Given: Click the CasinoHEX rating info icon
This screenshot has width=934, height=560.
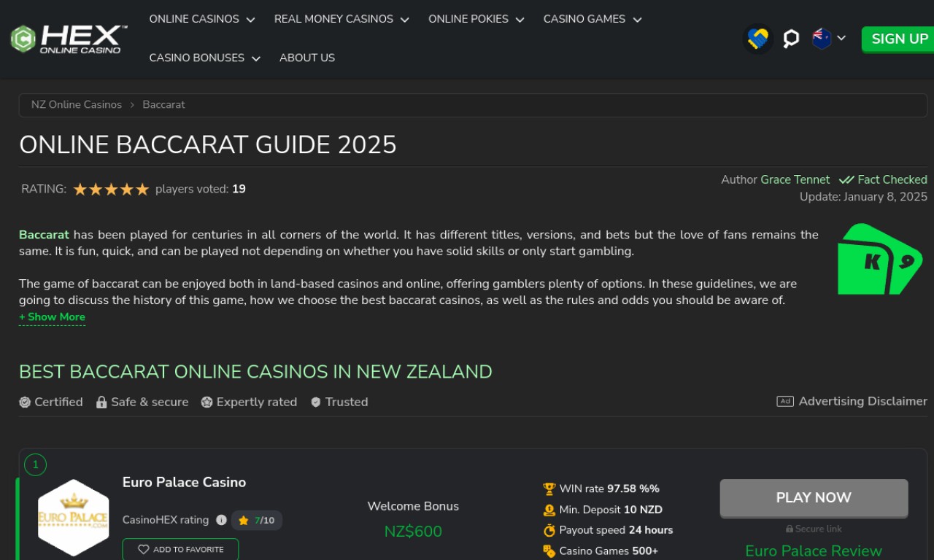Looking at the screenshot, I should (221, 520).
